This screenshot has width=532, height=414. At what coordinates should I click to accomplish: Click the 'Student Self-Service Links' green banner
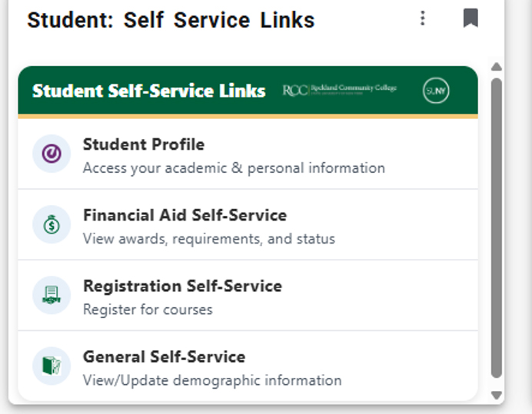[248, 91]
